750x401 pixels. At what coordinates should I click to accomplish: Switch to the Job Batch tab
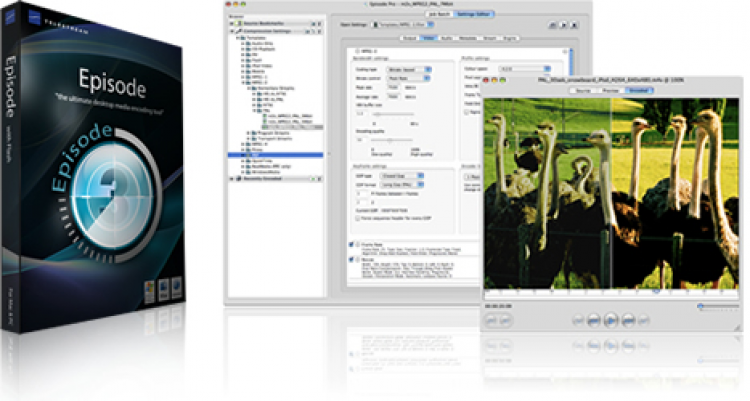[439, 14]
